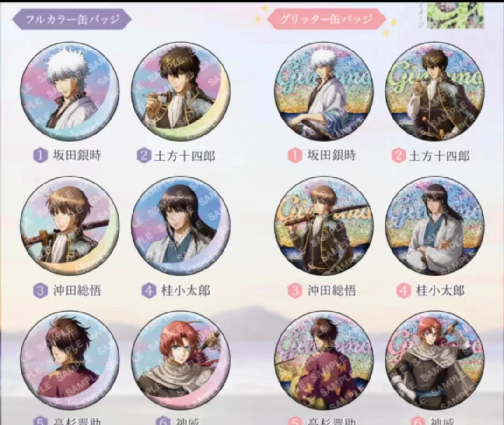Open the glitter 神威 badge image

point(434,361)
